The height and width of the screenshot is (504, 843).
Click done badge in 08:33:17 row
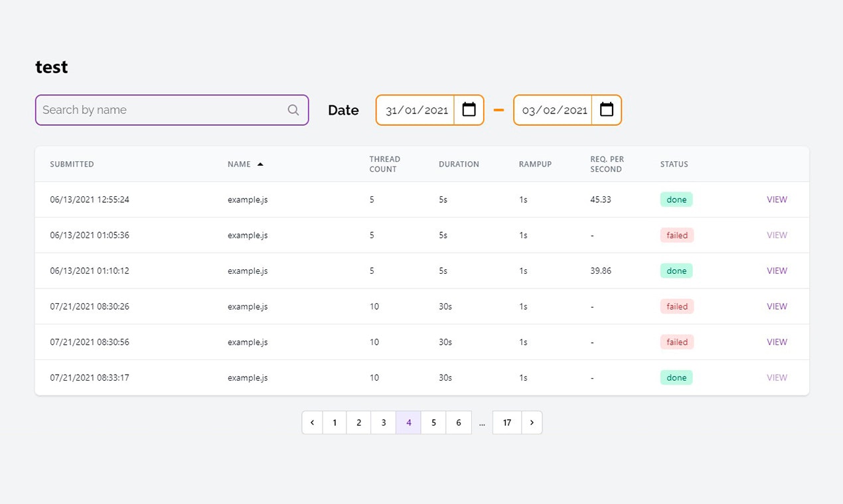click(x=676, y=377)
